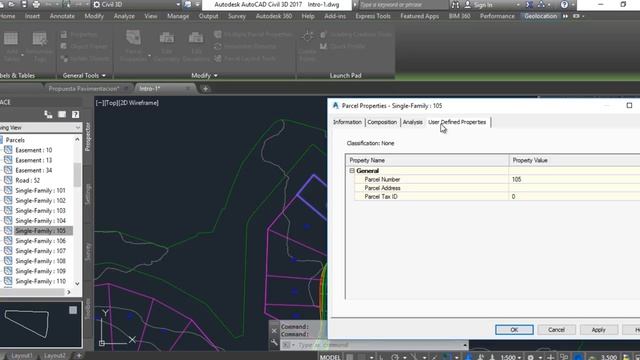Click the Toolspace preview tree icon
This screenshot has width=640, height=360.
tap(48, 115)
